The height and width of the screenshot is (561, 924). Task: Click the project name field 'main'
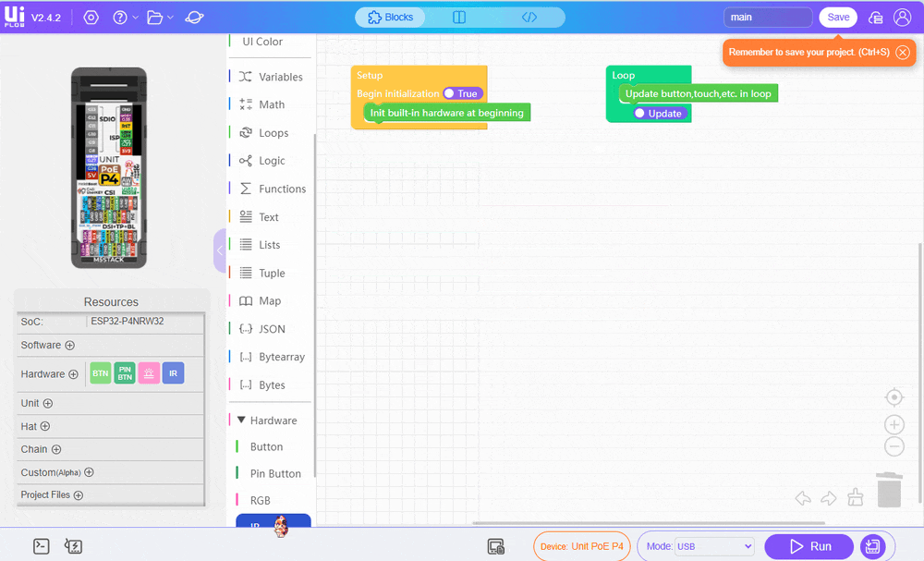pos(767,18)
